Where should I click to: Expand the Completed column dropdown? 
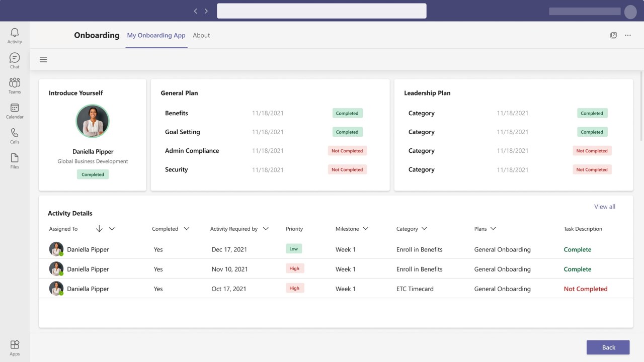click(x=186, y=229)
